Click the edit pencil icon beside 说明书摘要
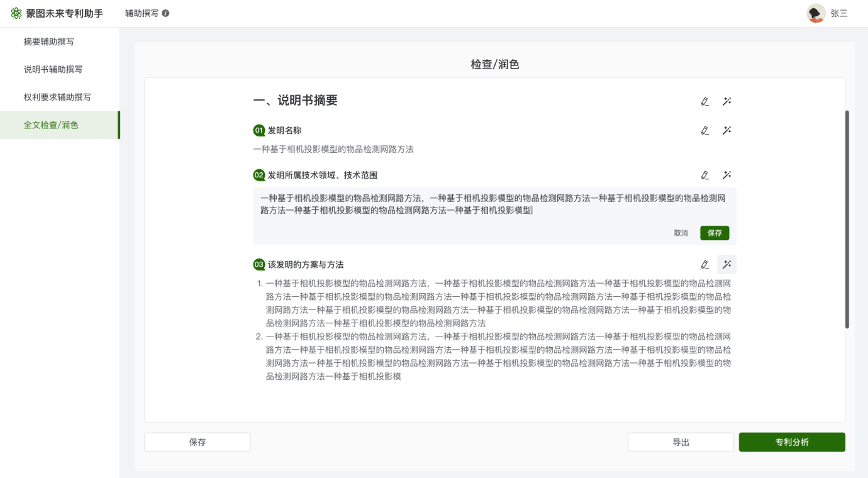Viewport: 868px width, 478px height. (704, 101)
